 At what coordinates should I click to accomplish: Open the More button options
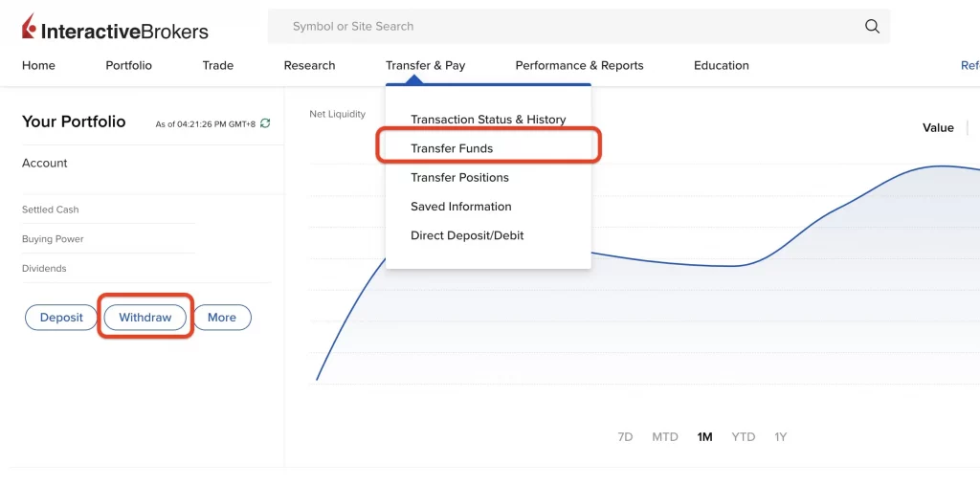[x=222, y=318]
